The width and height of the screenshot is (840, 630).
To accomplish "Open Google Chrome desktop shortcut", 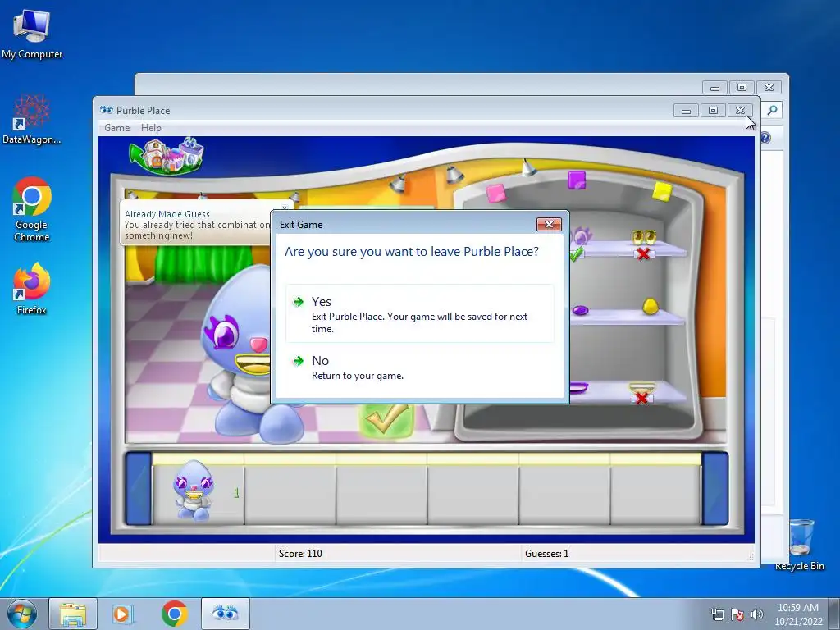I will [x=32, y=209].
